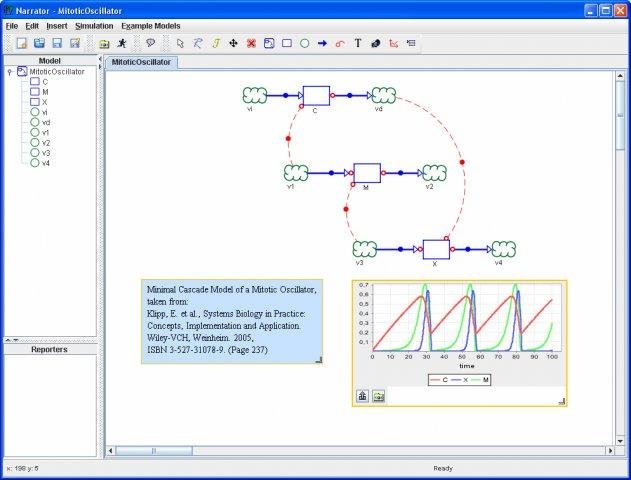Click the Save model disk icon
Screen dimensions: 631x480
(x=57, y=43)
